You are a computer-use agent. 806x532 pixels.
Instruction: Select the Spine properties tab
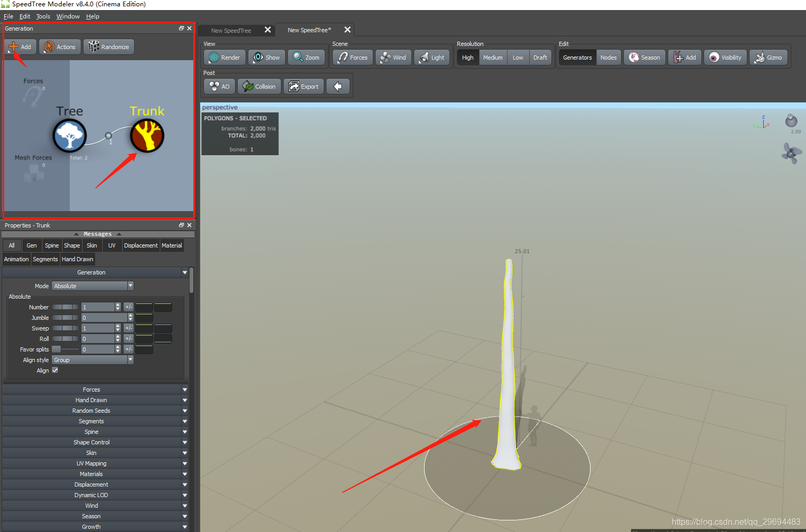pos(52,245)
